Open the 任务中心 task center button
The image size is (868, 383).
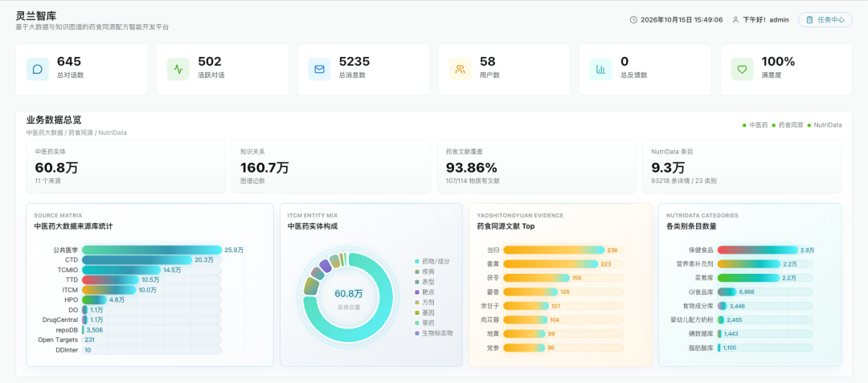click(x=825, y=19)
